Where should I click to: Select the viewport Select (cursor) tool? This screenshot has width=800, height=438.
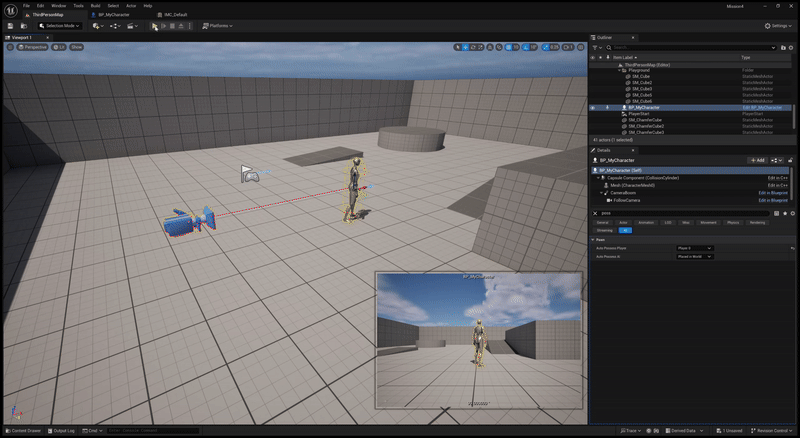[458, 47]
